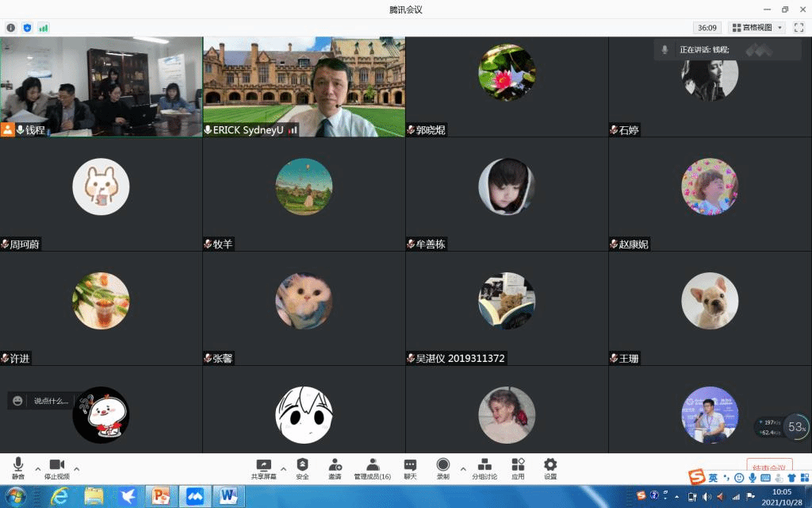Open the Grid View (宫格视图) dropdown
This screenshot has width=812, height=508.
tap(757, 28)
